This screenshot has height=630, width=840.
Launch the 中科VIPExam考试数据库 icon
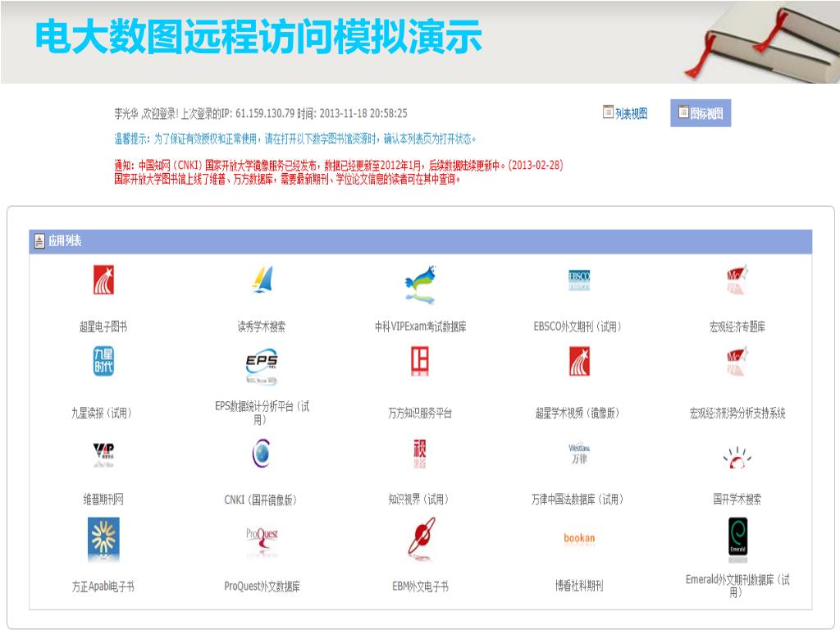point(421,283)
